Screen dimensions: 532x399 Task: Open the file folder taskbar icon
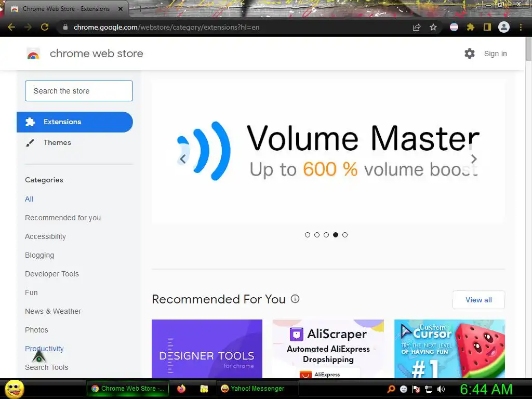[x=204, y=389]
